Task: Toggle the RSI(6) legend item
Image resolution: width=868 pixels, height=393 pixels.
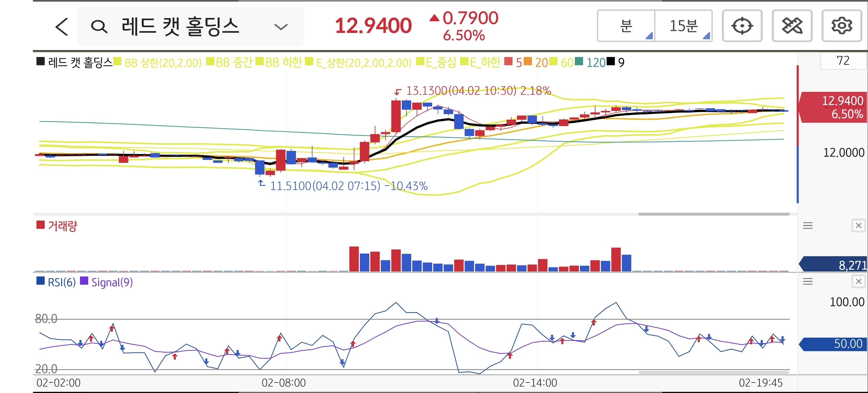Action: (61, 282)
